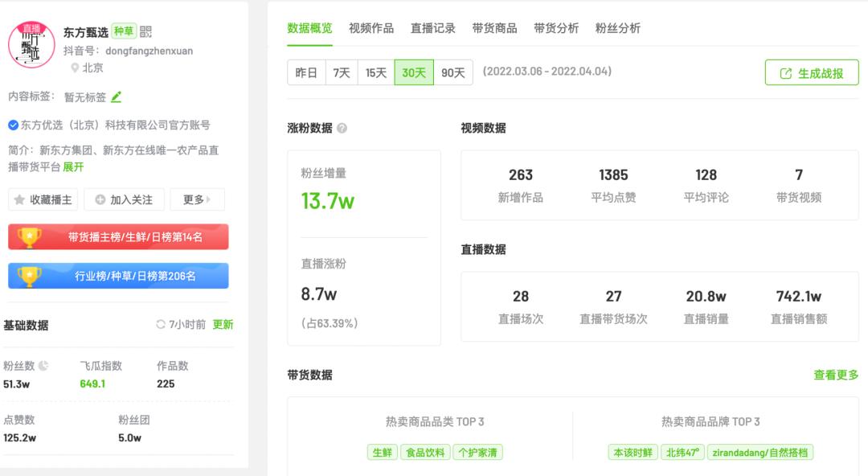Open the 更多 dropdown menu
The height and width of the screenshot is (476, 868).
coord(197,199)
